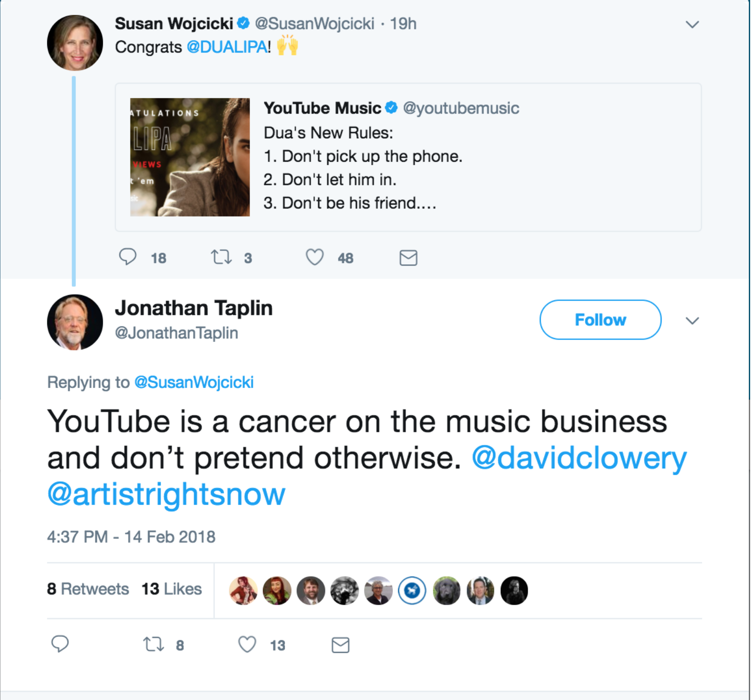Like Jonathan Taplin's tweet
The width and height of the screenshot is (754, 700).
coord(246,645)
